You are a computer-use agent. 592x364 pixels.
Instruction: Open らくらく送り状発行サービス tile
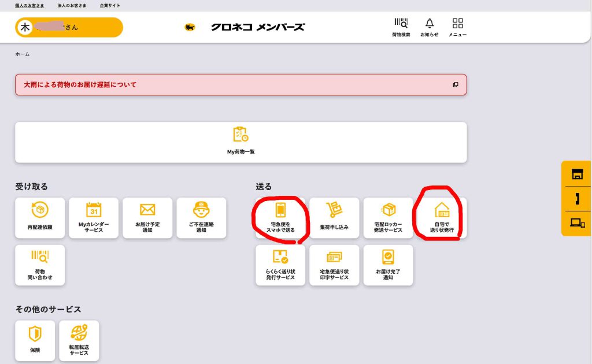click(x=280, y=265)
